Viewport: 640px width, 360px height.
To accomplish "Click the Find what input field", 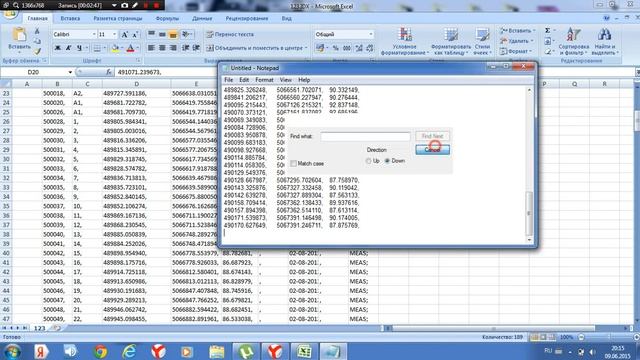I will tap(365, 136).
